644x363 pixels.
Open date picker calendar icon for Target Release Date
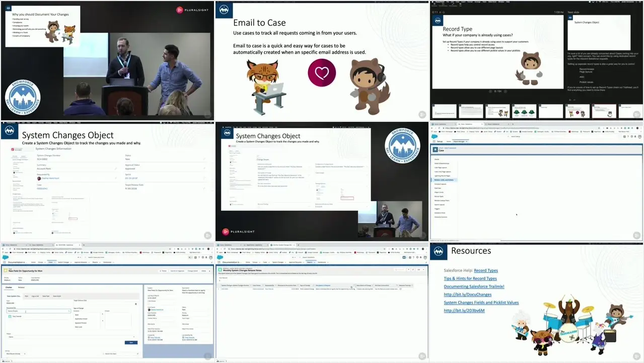coord(136,304)
